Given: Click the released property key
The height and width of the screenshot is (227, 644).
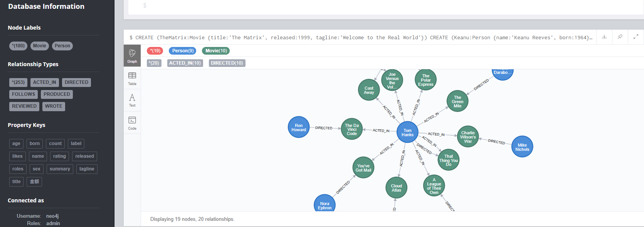Looking at the screenshot, I should pos(84,156).
